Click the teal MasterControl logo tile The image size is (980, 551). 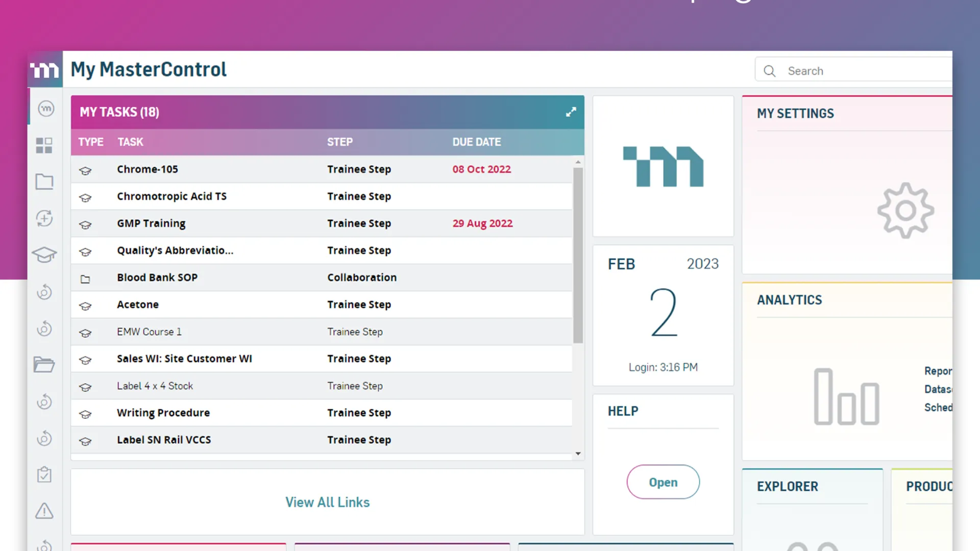coord(663,166)
